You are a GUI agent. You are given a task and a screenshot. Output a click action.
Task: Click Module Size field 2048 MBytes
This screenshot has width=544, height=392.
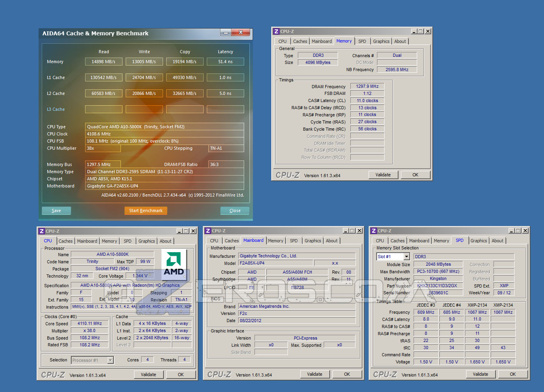(438, 264)
